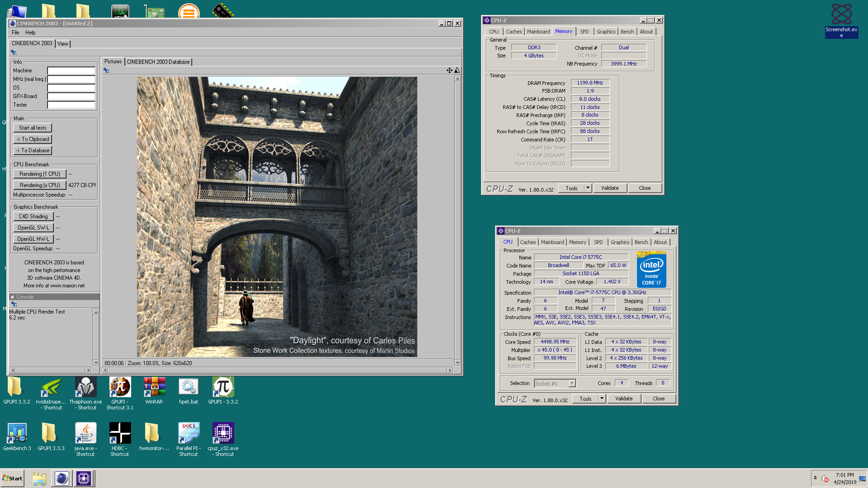The height and width of the screenshot is (488, 868).
Task: Run OpenGL SW-L benchmark
Action: (33, 228)
